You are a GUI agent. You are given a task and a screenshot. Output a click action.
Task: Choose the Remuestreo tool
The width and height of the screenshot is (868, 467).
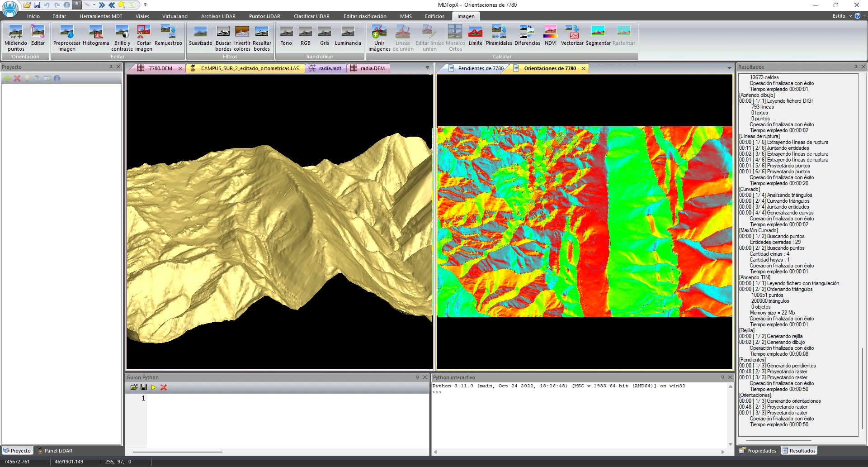pos(168,35)
